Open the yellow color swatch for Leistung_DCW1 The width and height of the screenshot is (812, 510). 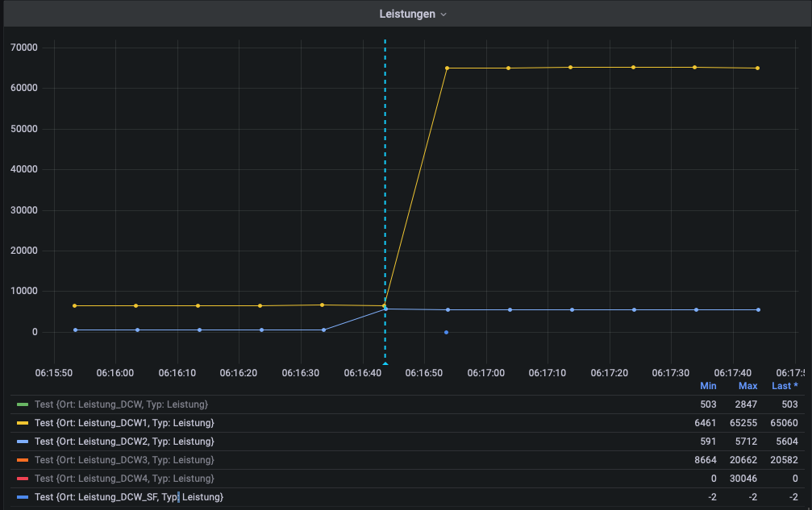coord(23,423)
